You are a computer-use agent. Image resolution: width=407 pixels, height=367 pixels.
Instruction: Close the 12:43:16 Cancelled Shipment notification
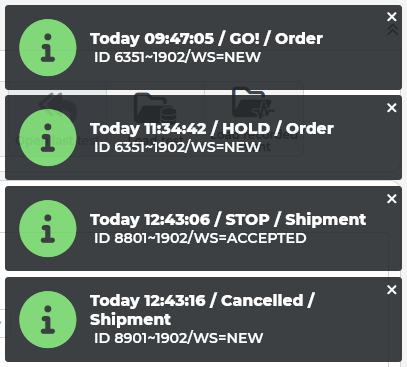click(x=392, y=290)
